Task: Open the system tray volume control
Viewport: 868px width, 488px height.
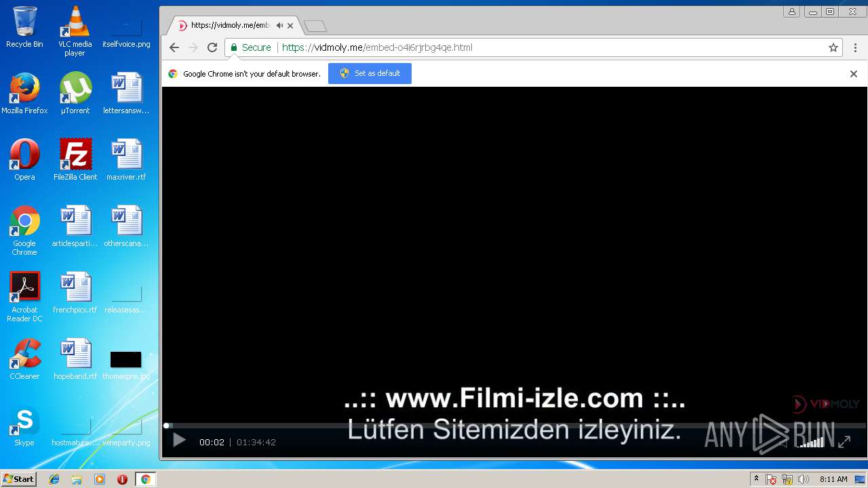Action: pos(804,479)
